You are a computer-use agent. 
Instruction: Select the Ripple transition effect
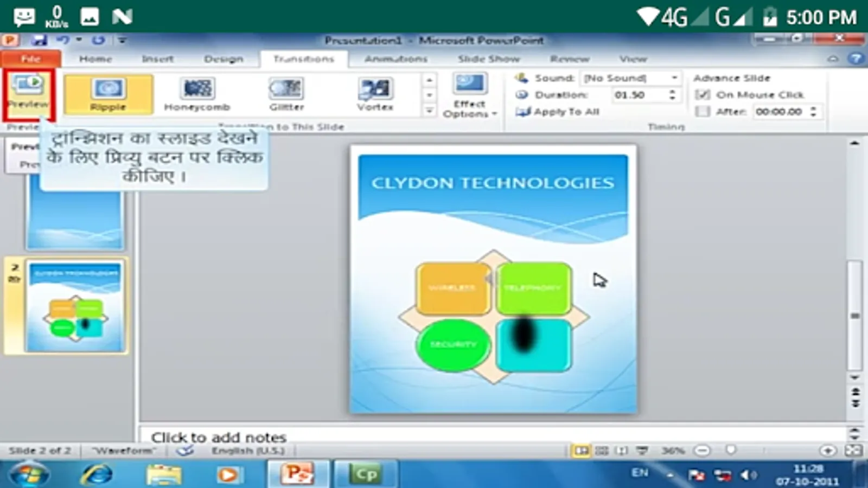pyautogui.click(x=108, y=94)
